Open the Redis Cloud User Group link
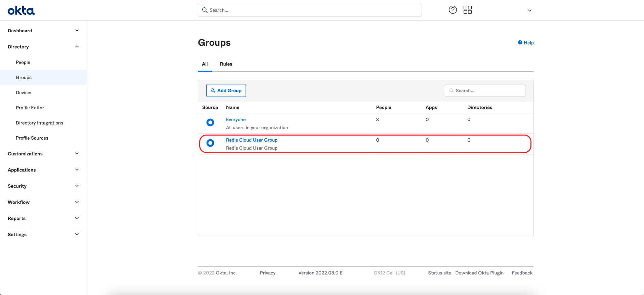The height and width of the screenshot is (295, 644). click(251, 140)
